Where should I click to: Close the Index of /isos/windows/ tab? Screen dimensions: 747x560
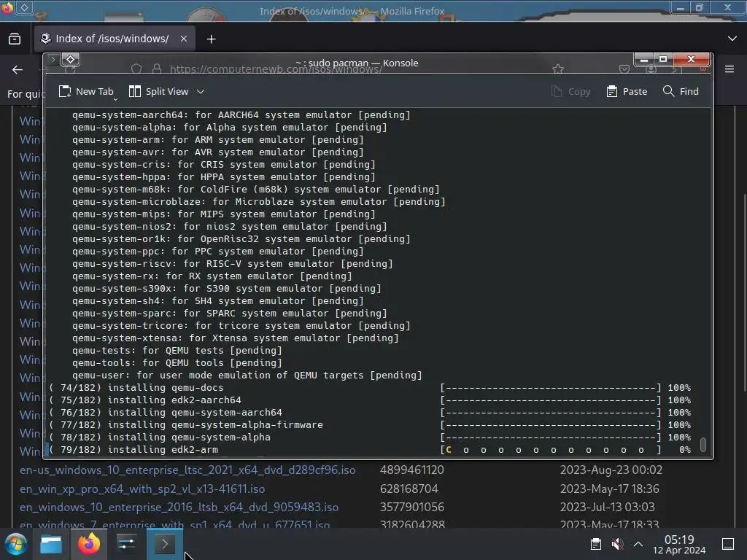[x=184, y=39]
